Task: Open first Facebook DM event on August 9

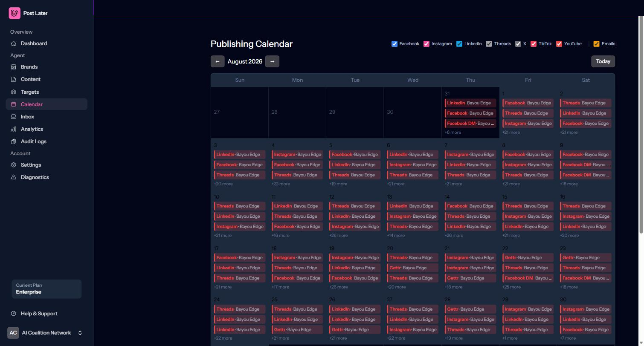Action: tap(586, 165)
